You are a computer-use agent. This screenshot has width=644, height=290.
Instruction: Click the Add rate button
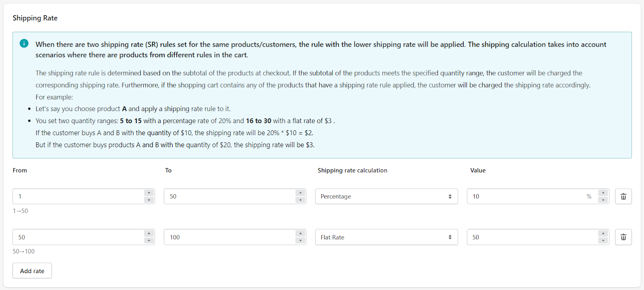32,271
